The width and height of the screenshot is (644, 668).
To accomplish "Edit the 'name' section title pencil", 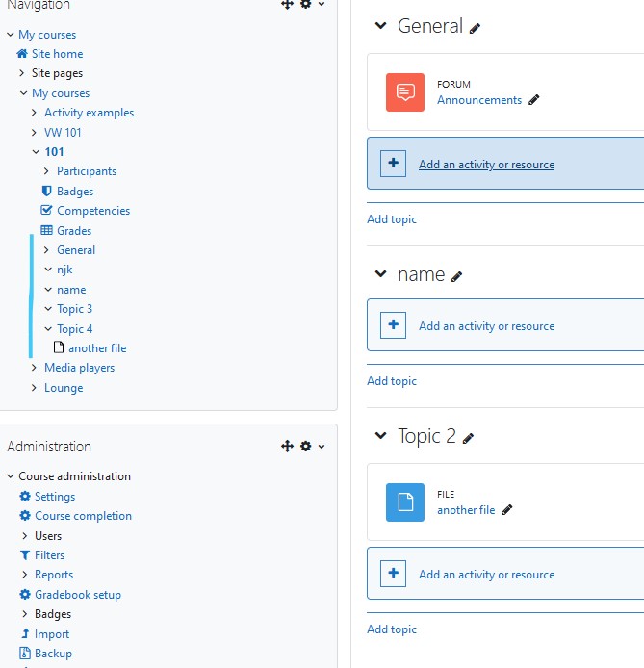I will pos(456,277).
